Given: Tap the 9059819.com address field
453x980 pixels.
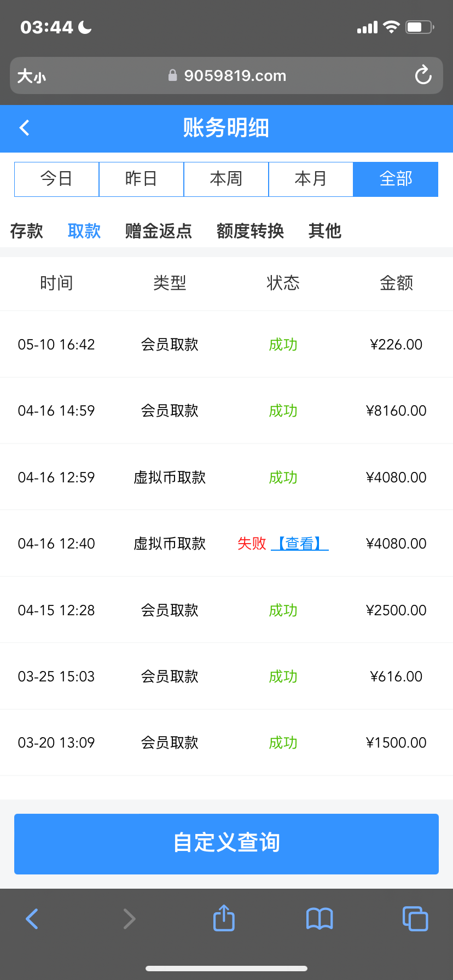Looking at the screenshot, I should (235, 75).
